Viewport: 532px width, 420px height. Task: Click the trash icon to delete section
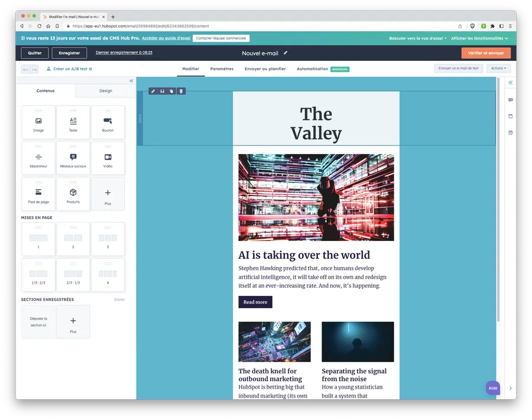coord(181,91)
